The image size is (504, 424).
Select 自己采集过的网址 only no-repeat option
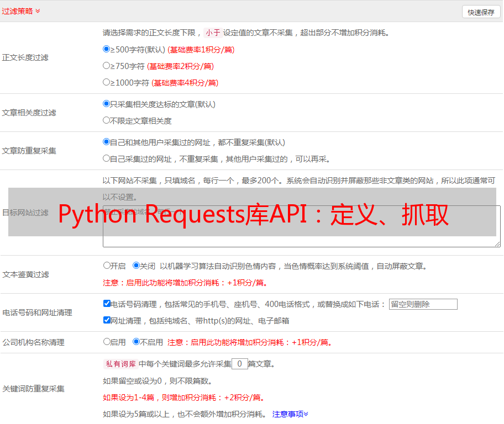click(107, 158)
